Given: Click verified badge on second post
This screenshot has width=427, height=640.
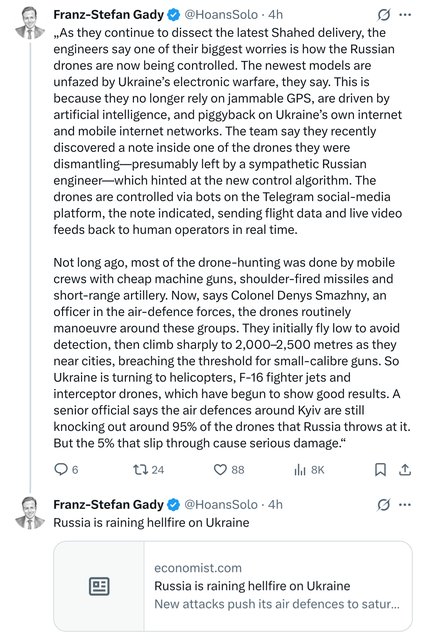Looking at the screenshot, I should click(173, 504).
